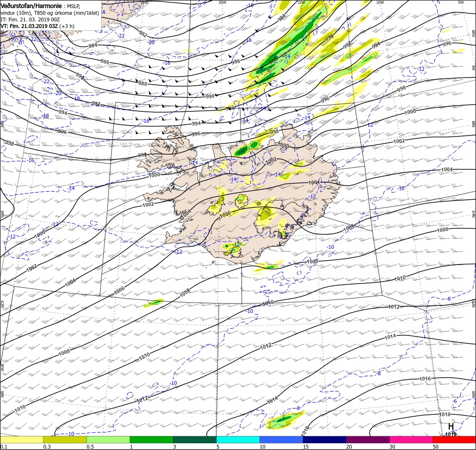Click the pink 30 mm legend swatch
476x450 pixels.
coord(411,440)
